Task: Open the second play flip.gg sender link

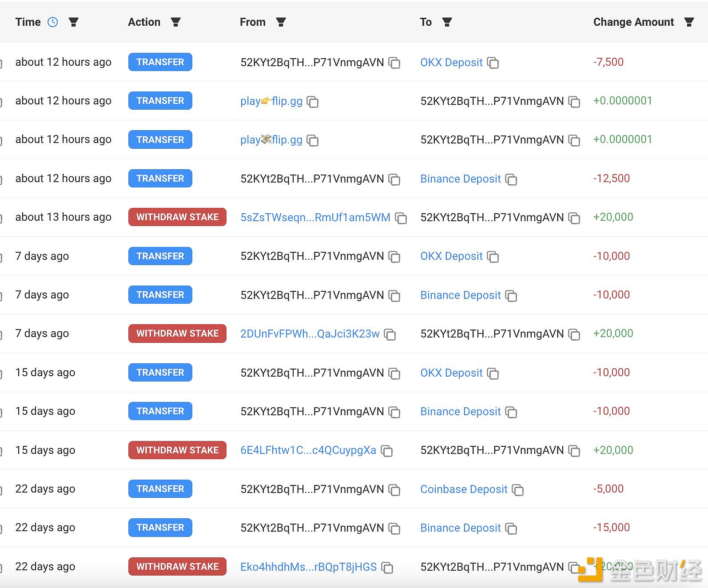Action: pos(271,140)
